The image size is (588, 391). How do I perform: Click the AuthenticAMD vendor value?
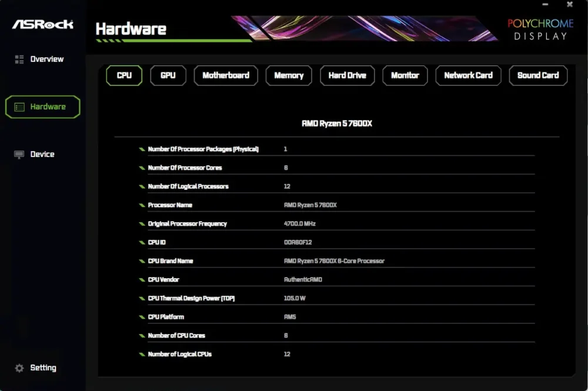[x=303, y=280]
